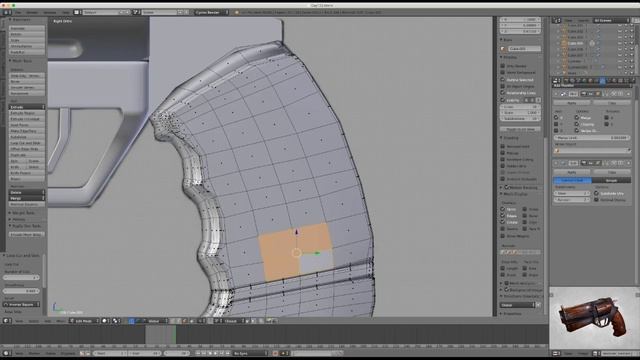Viewport: 640px width, 360px height.
Task: Open outliner editor type icon
Action: point(556,20)
